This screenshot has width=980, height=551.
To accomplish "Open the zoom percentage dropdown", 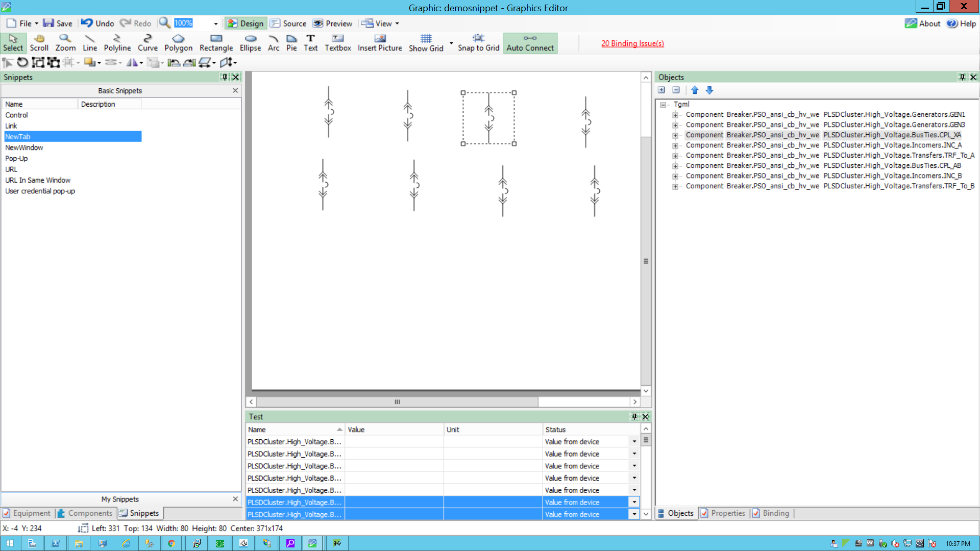I will (x=215, y=23).
